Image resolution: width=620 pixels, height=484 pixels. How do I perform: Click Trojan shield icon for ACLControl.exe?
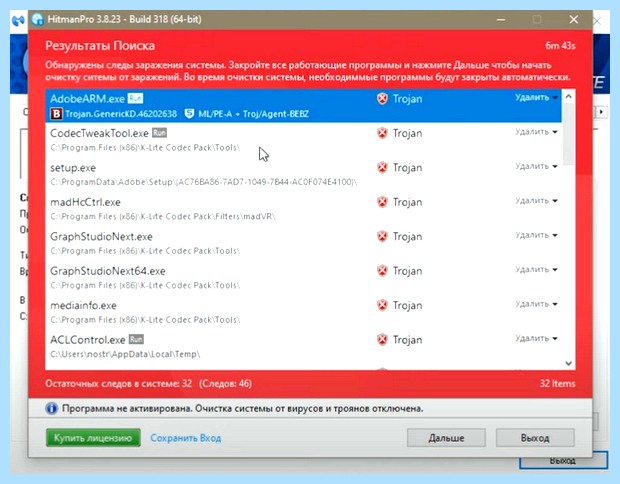point(382,340)
